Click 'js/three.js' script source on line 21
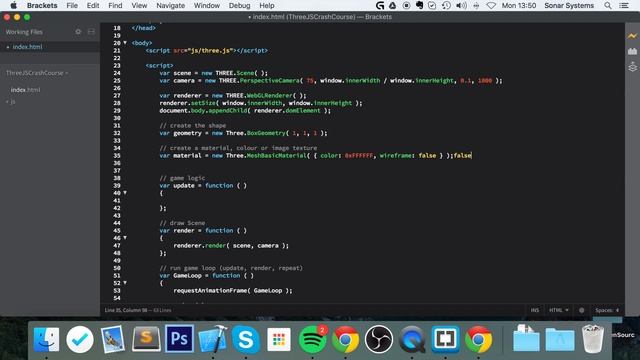 pos(210,51)
